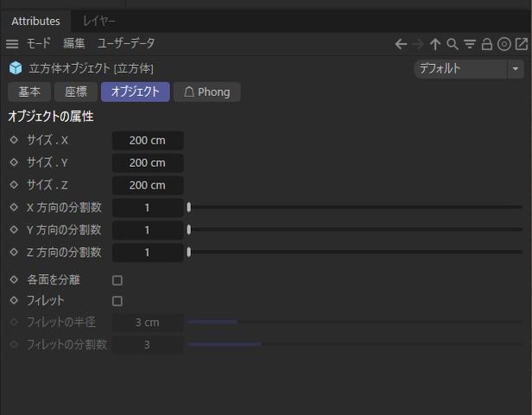Open the 編集 menu
Image resolution: width=532 pixels, height=415 pixels.
click(74, 43)
